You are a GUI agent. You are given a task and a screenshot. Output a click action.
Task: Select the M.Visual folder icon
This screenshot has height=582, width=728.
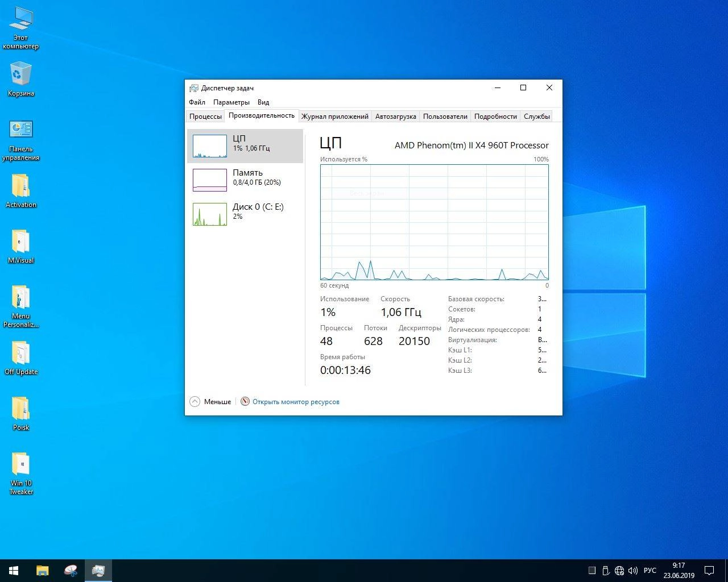[x=21, y=246]
